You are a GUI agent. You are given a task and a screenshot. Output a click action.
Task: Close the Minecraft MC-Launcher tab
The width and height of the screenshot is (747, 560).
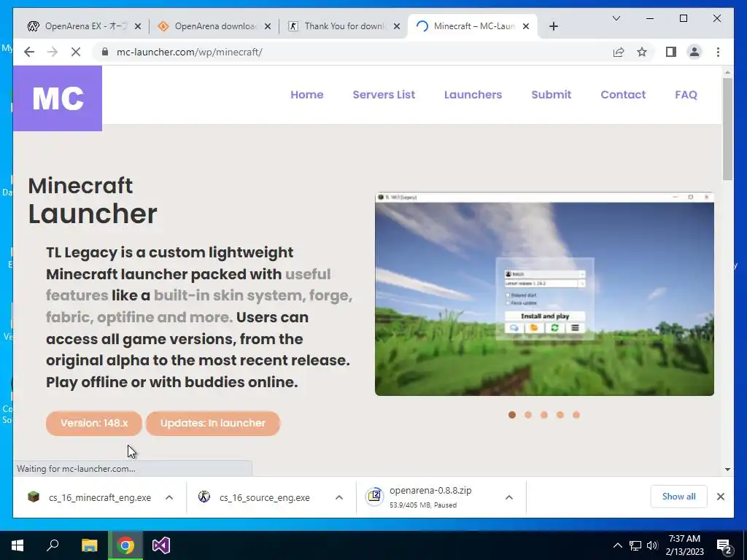click(x=526, y=26)
